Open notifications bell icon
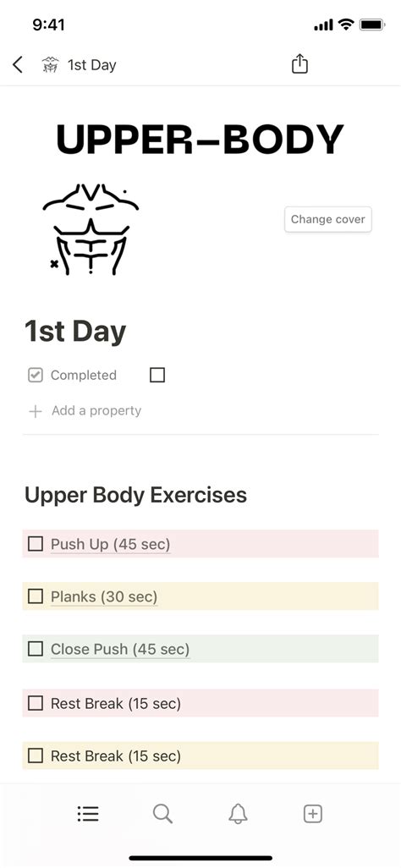The image size is (401, 868). [x=239, y=814]
